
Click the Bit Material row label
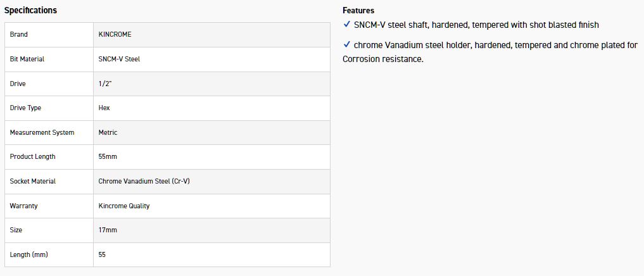pyautogui.click(x=27, y=59)
